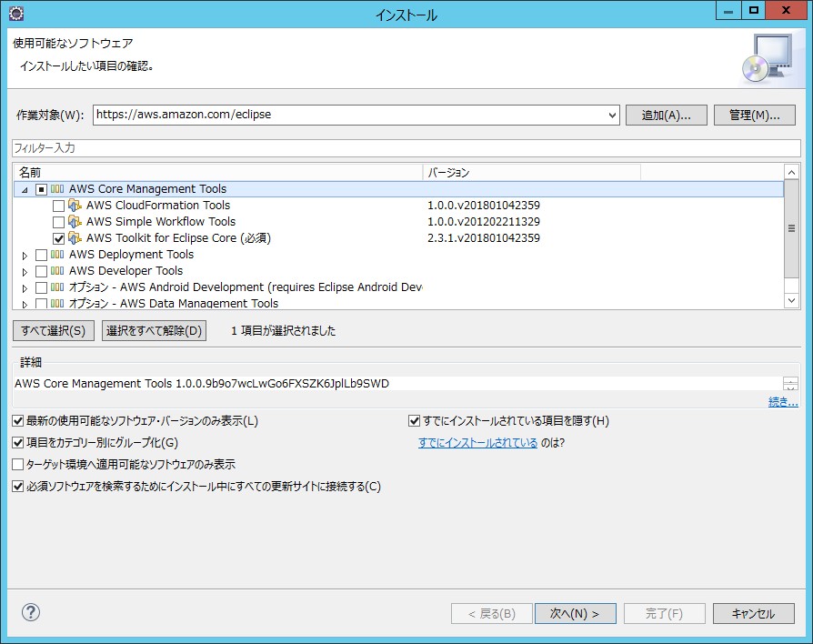This screenshot has height=644, width=813.
Task: Click the AWS Toolkit for Eclipse Core feature icon
Action: pyautogui.click(x=75, y=238)
